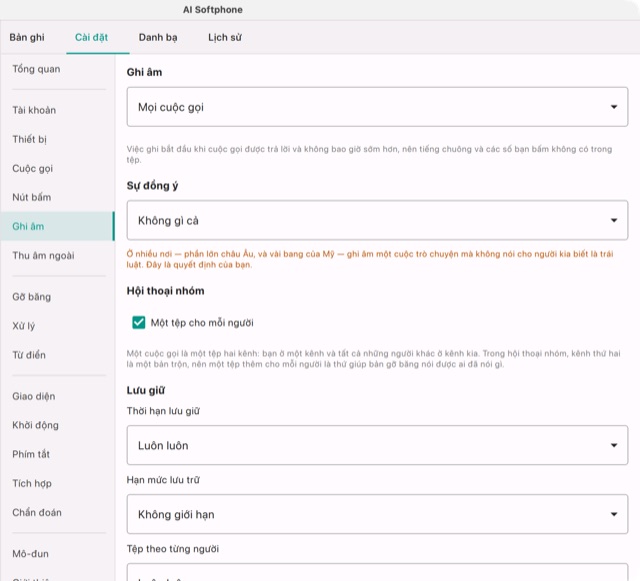Open Chẩn đoán section

tap(58, 512)
